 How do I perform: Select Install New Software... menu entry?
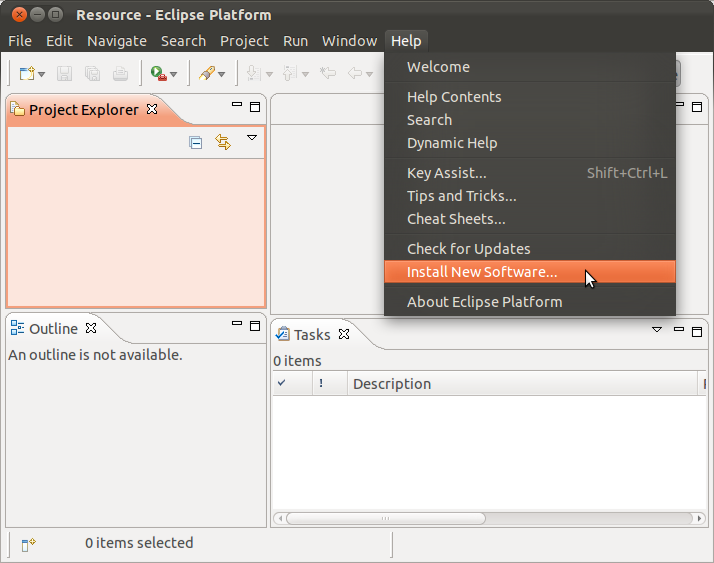pyautogui.click(x=530, y=272)
